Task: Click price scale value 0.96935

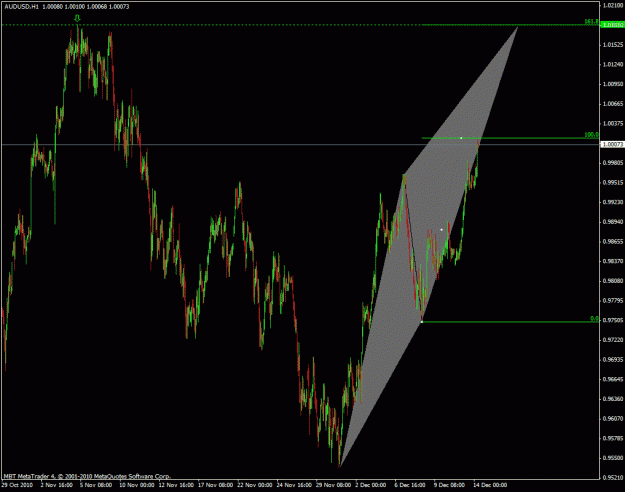Action: tap(613, 360)
